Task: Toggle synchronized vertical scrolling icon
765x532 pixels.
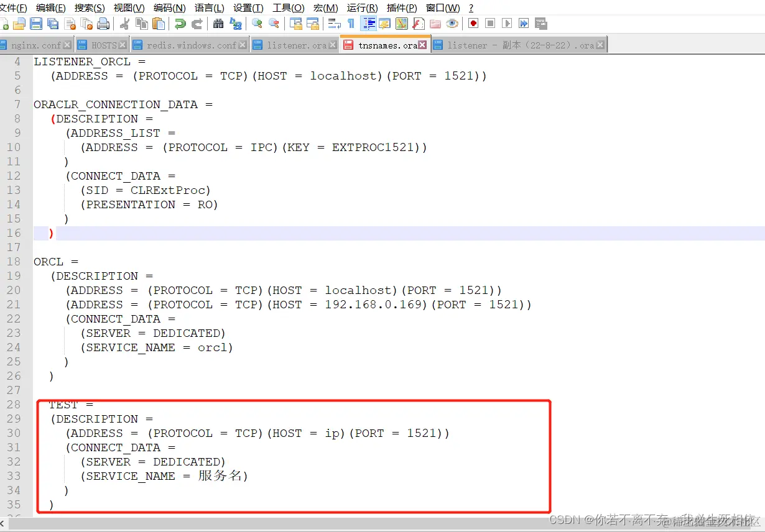Action: click(295, 24)
